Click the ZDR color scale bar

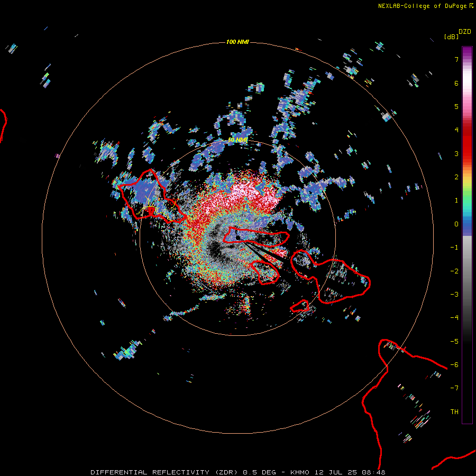[x=467, y=235]
